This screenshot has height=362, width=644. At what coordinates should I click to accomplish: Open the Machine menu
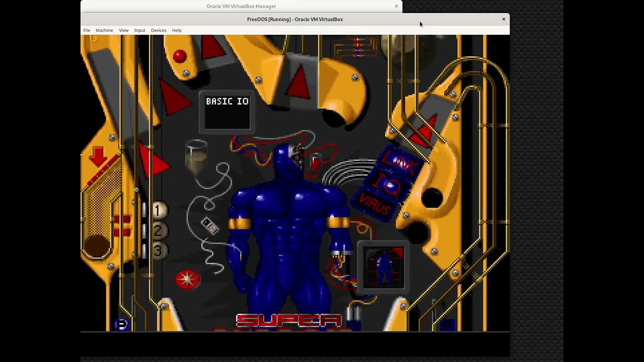click(104, 30)
